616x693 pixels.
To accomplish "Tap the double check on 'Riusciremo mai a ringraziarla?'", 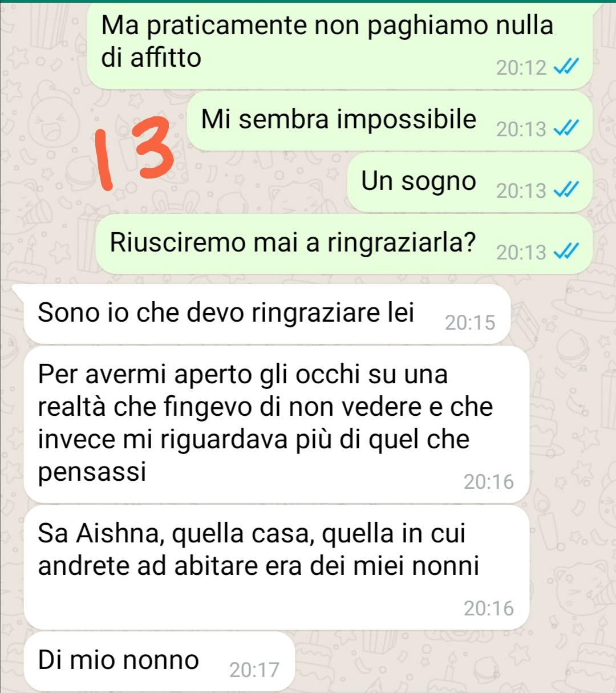I will pyautogui.click(x=566, y=252).
